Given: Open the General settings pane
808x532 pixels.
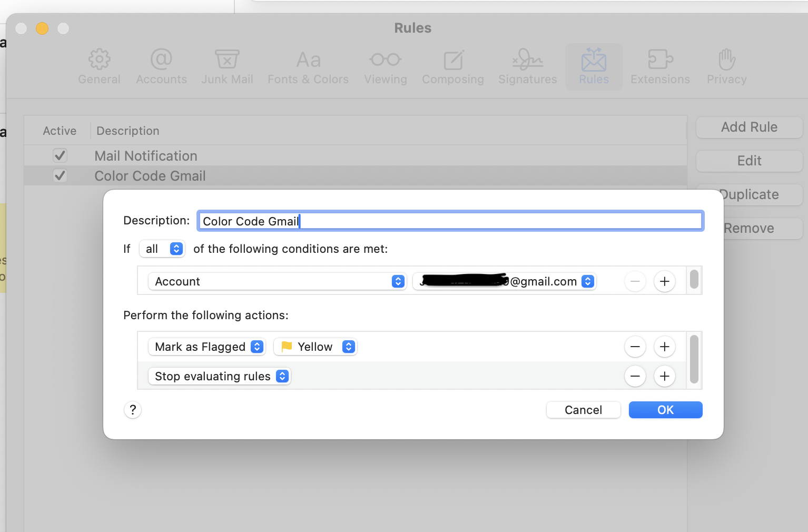Looking at the screenshot, I should click(x=99, y=66).
